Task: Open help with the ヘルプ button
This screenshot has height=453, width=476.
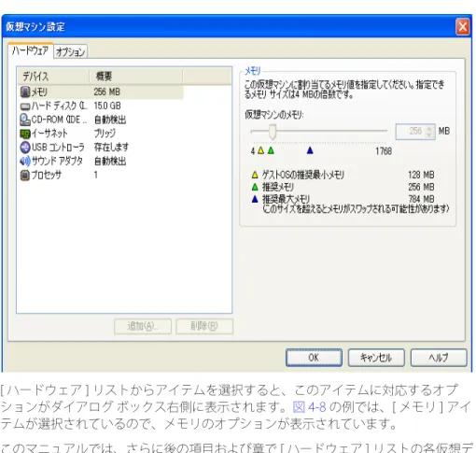Action: pos(439,358)
